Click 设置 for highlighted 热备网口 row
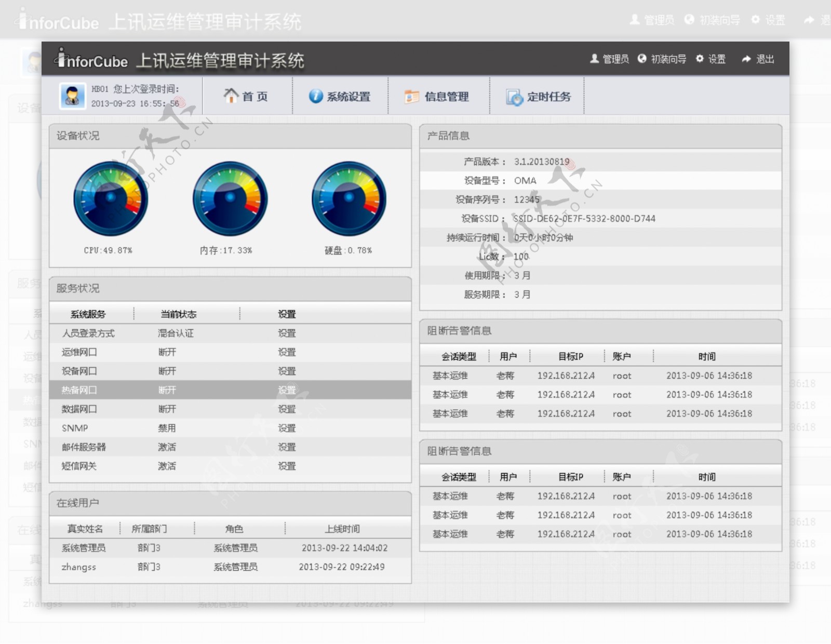The height and width of the screenshot is (644, 831). pos(287,390)
